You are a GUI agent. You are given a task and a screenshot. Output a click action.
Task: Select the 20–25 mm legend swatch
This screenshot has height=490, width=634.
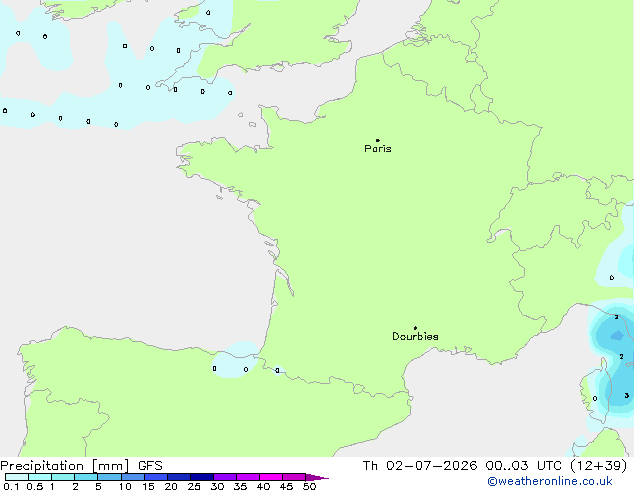(179, 477)
